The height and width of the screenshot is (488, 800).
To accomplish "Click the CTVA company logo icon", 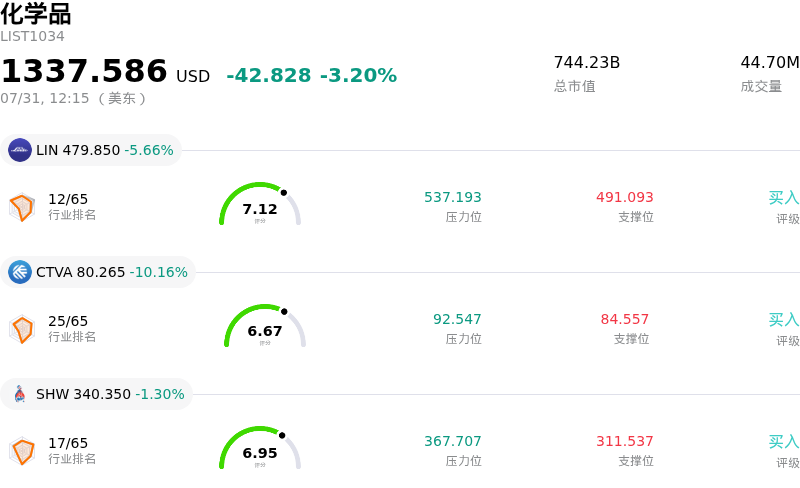I will click(x=20, y=272).
